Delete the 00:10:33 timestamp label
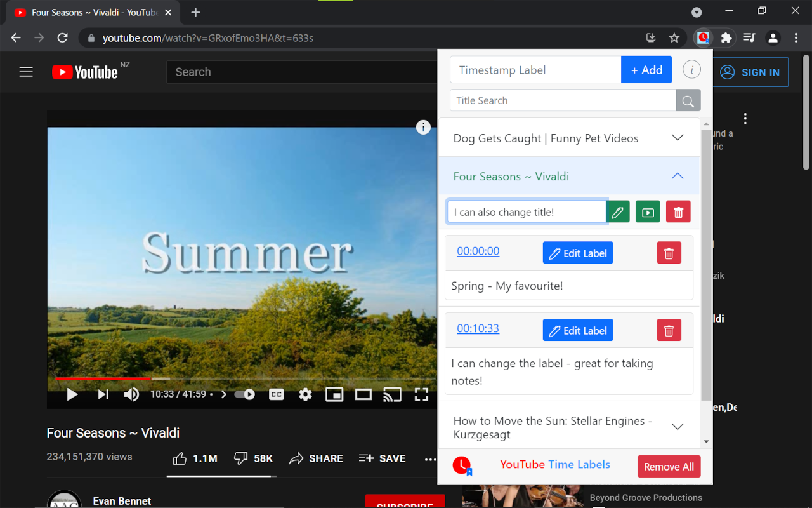This screenshot has width=812, height=508. click(669, 331)
